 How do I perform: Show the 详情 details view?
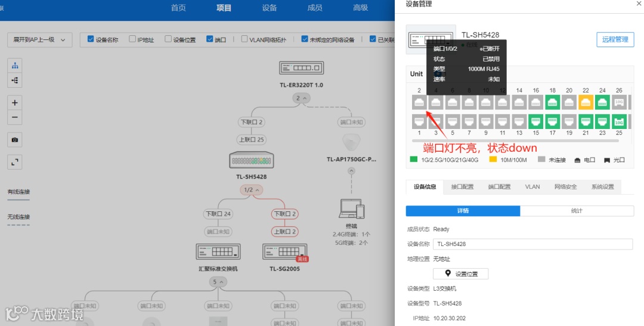tap(463, 211)
